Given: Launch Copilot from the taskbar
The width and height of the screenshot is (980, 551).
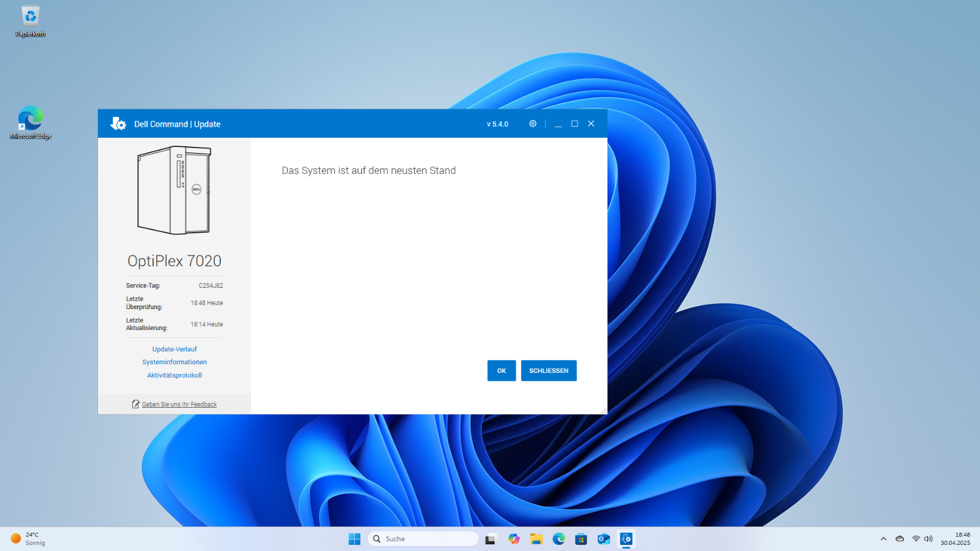Looking at the screenshot, I should (x=514, y=539).
